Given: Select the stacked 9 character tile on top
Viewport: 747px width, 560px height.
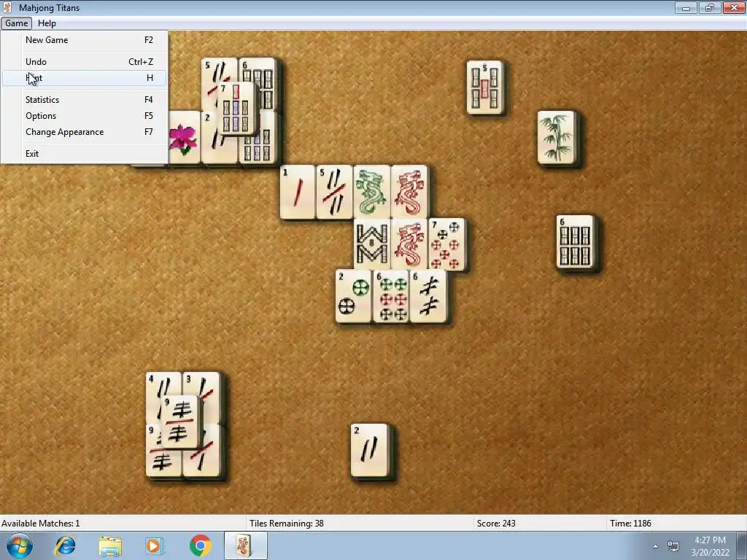Looking at the screenshot, I should click(180, 422).
